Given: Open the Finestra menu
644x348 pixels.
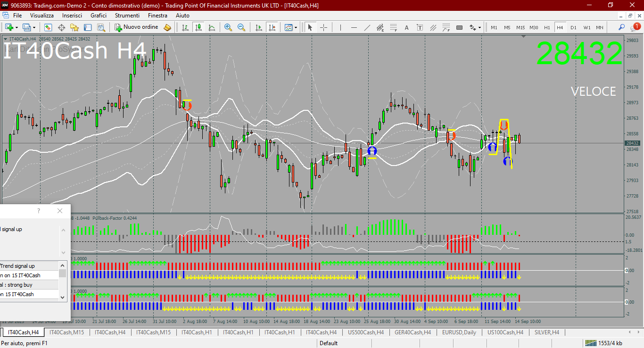Looking at the screenshot, I should point(157,15).
